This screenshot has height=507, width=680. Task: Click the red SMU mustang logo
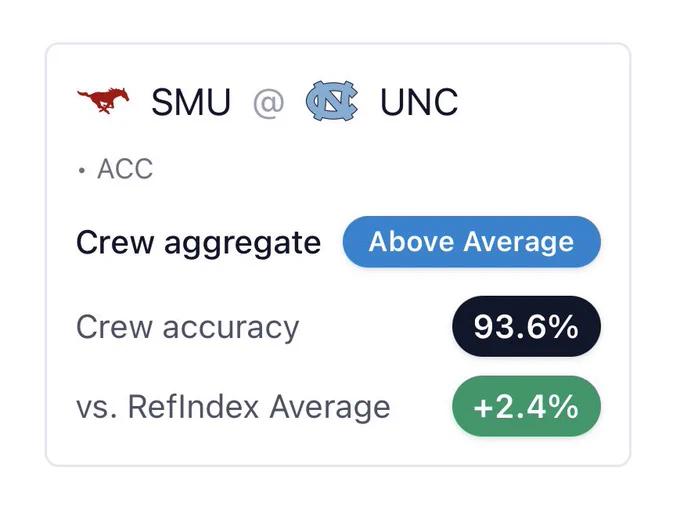click(103, 101)
